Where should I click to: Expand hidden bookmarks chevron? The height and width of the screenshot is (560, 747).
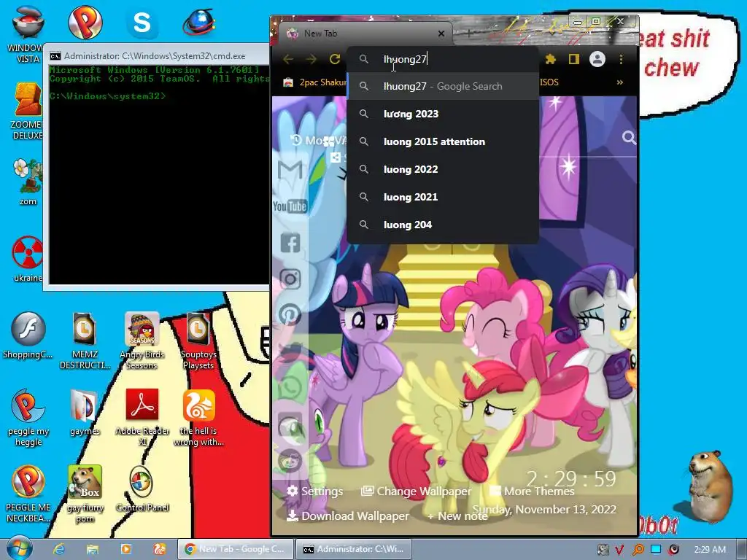pyautogui.click(x=620, y=82)
